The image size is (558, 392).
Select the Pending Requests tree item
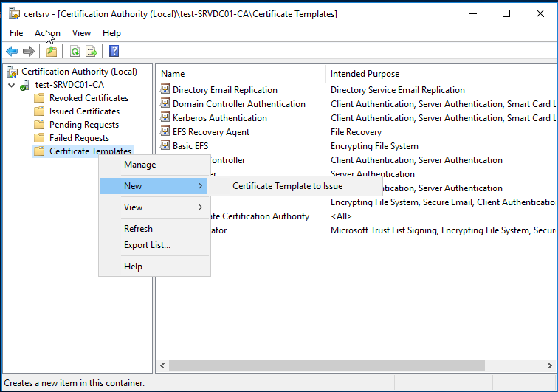tap(84, 125)
